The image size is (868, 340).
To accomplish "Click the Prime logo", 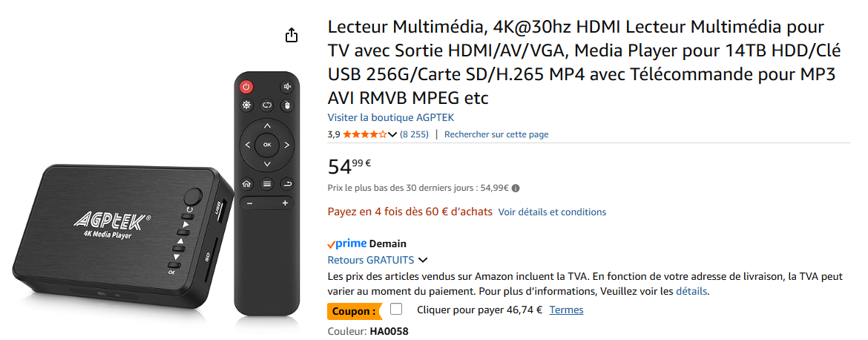I will tap(347, 243).
